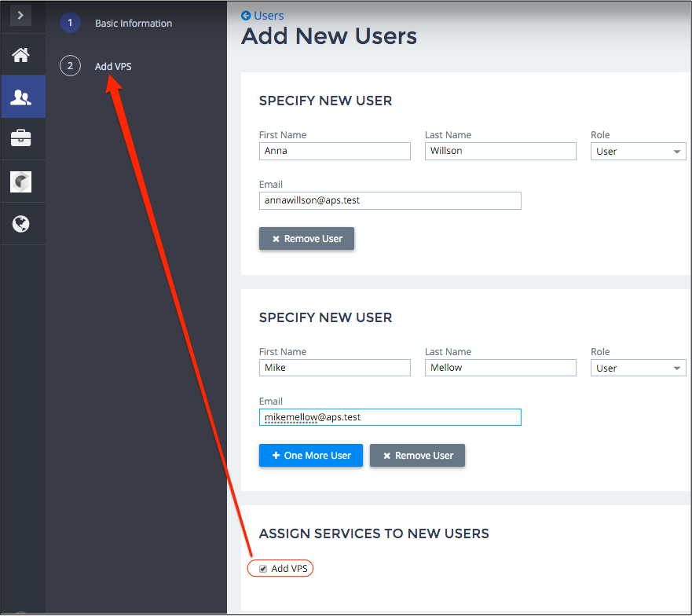Screen dimensions: 692x616
Task: Open the briefcase icon in the sidebar
Action: tap(21, 139)
